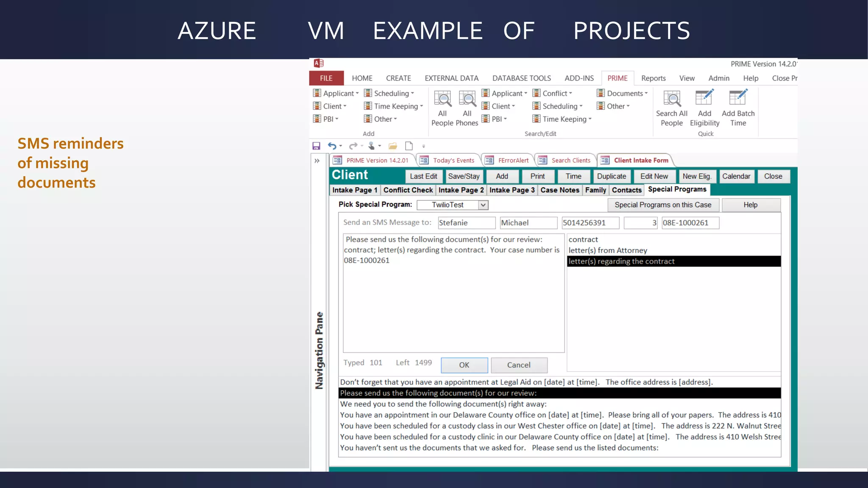Image resolution: width=868 pixels, height=488 pixels.
Task: Click the phone number field 5014256391
Action: (x=590, y=223)
